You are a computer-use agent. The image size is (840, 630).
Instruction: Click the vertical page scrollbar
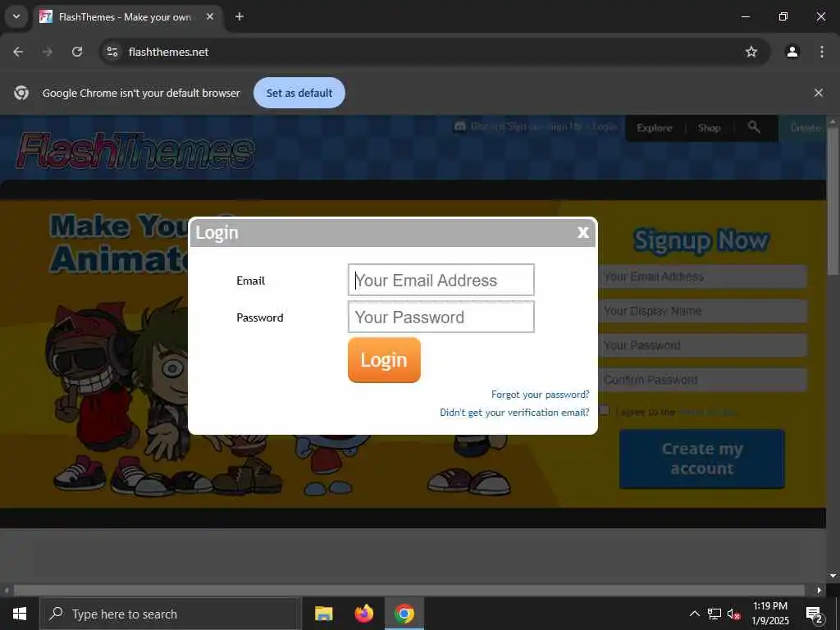tap(833, 201)
